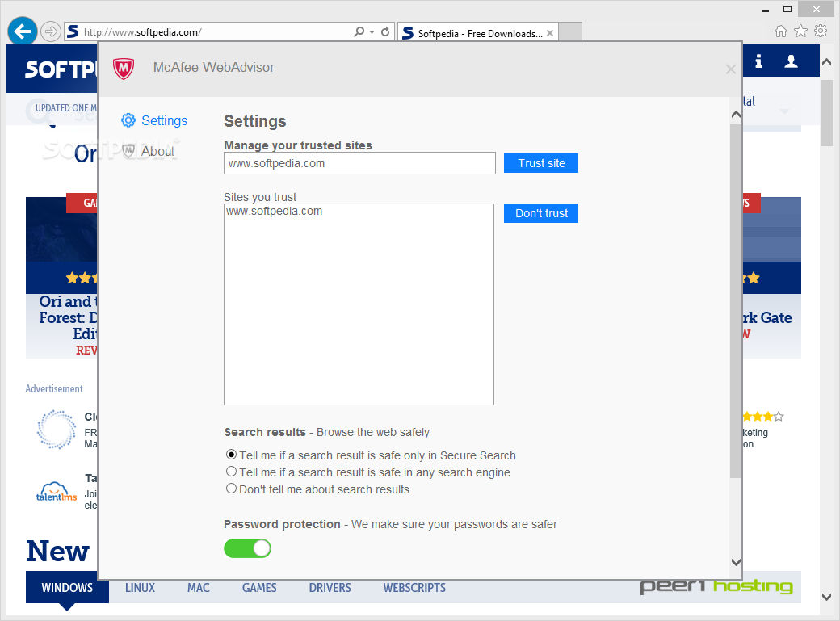Select www.softpedia.com in Sites you trust list

pyautogui.click(x=274, y=211)
